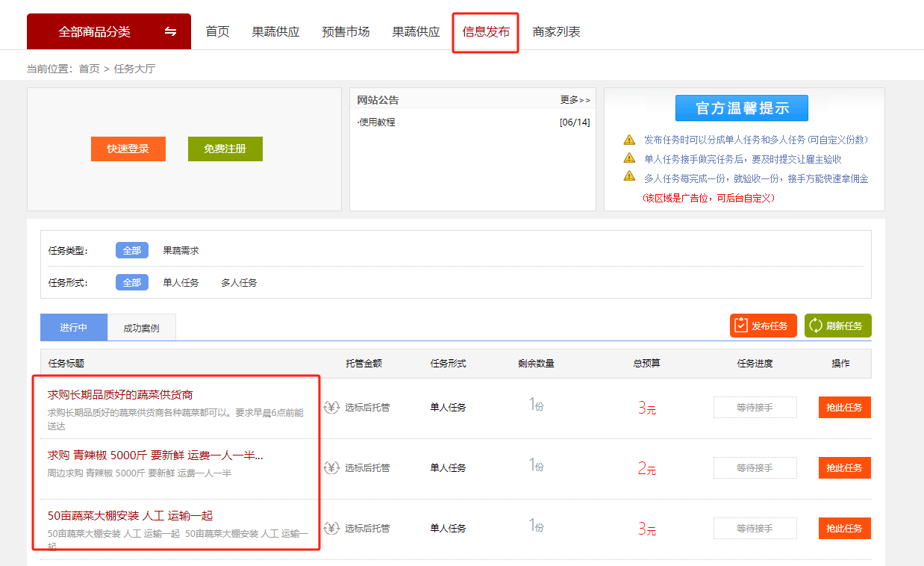Click orange 快速登录 button

coord(128,149)
